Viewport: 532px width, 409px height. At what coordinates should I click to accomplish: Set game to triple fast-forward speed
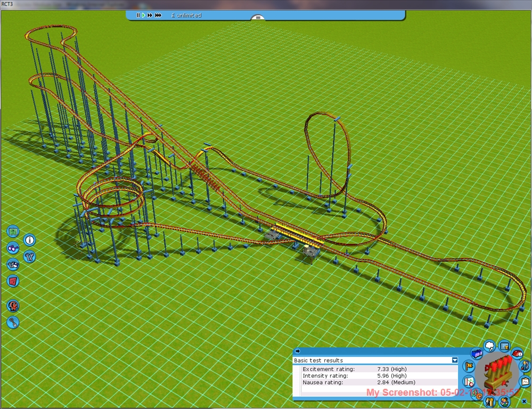coord(158,15)
